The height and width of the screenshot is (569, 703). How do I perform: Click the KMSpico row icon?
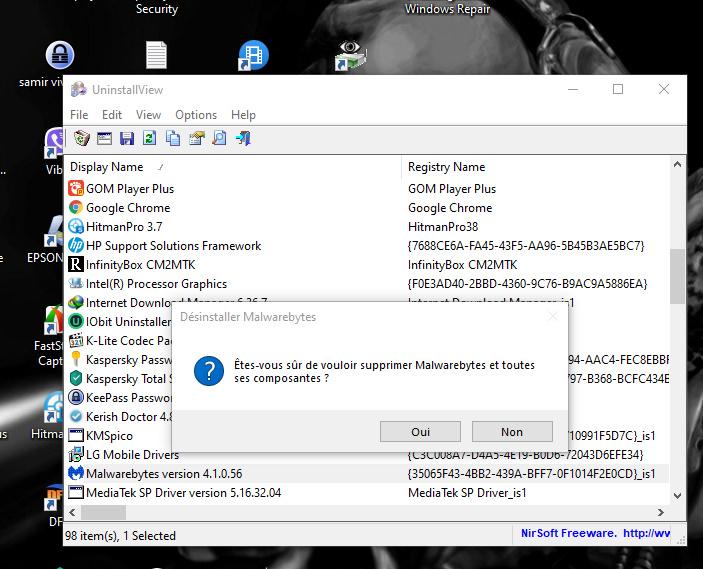[x=76, y=435]
